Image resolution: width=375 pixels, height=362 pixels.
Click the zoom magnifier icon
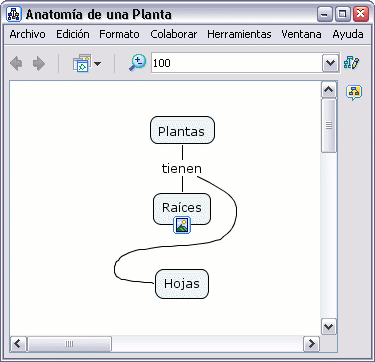(137, 63)
